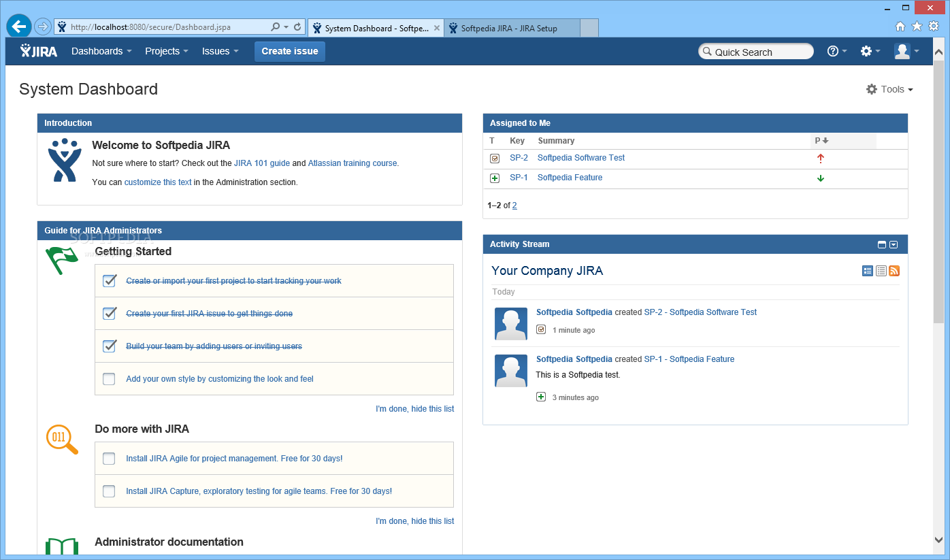
Task: Open a new blank browser tab
Action: pos(589,28)
